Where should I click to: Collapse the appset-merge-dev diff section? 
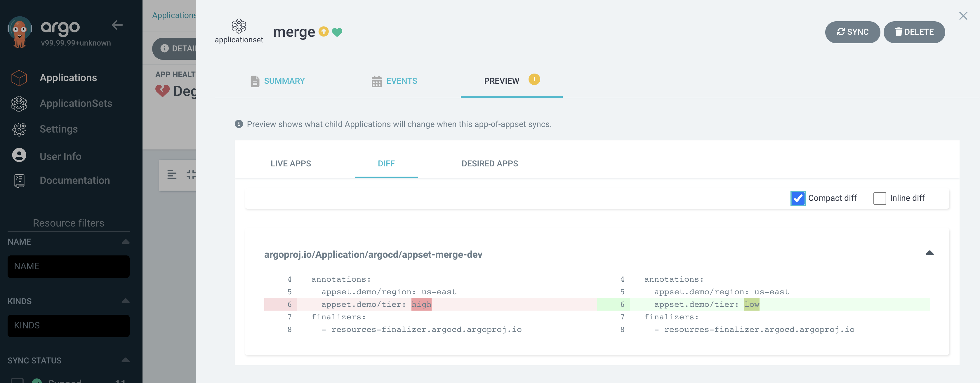[930, 253]
